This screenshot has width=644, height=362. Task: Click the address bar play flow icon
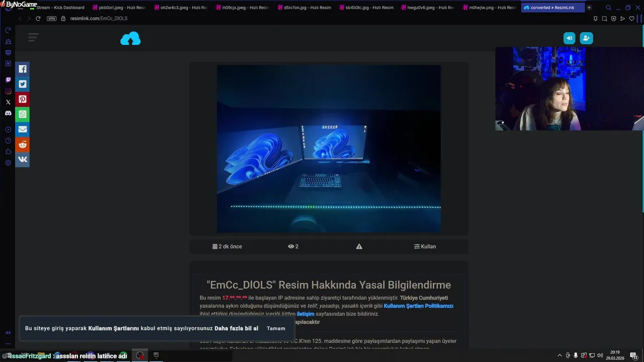click(622, 19)
